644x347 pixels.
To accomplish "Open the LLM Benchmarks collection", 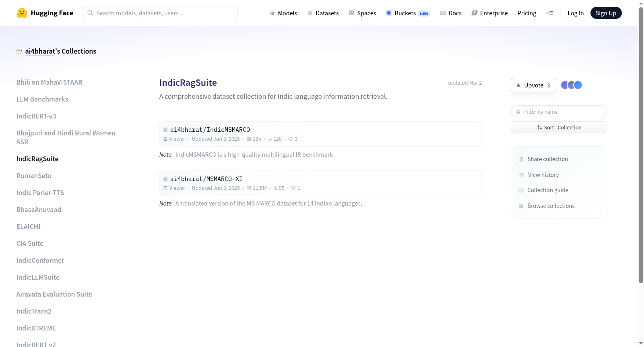I will pos(42,99).
